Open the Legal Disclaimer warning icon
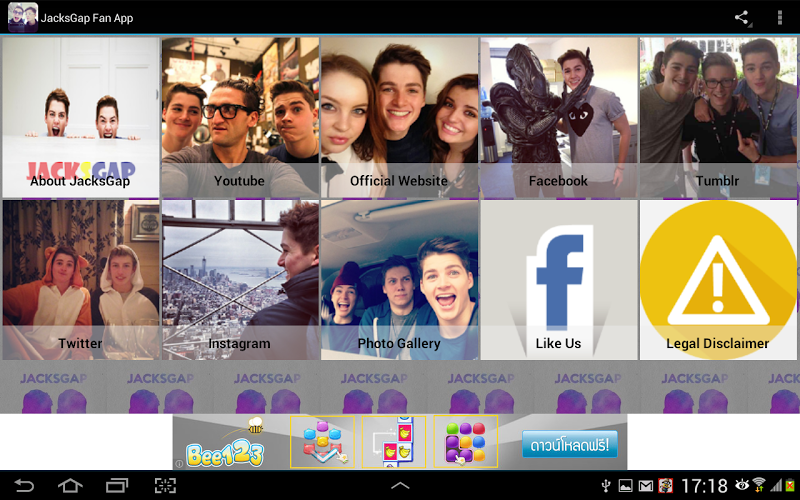Viewport: 800px width, 500px height. 718,280
